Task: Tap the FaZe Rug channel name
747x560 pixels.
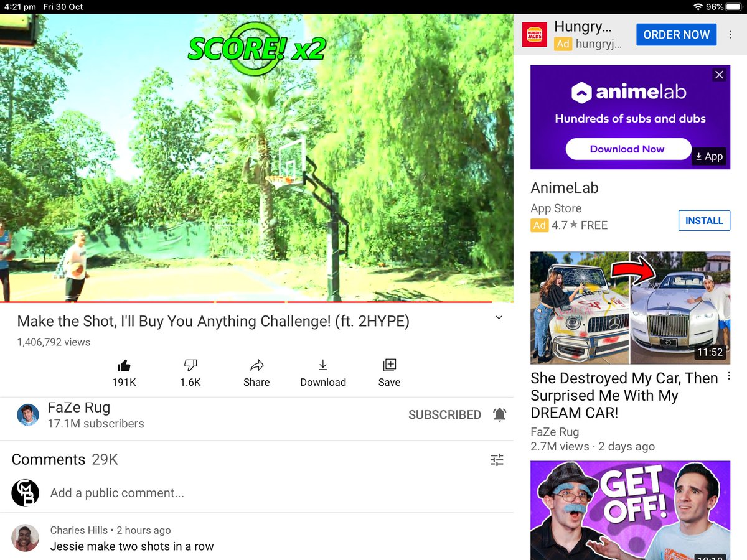Action: pyautogui.click(x=79, y=408)
